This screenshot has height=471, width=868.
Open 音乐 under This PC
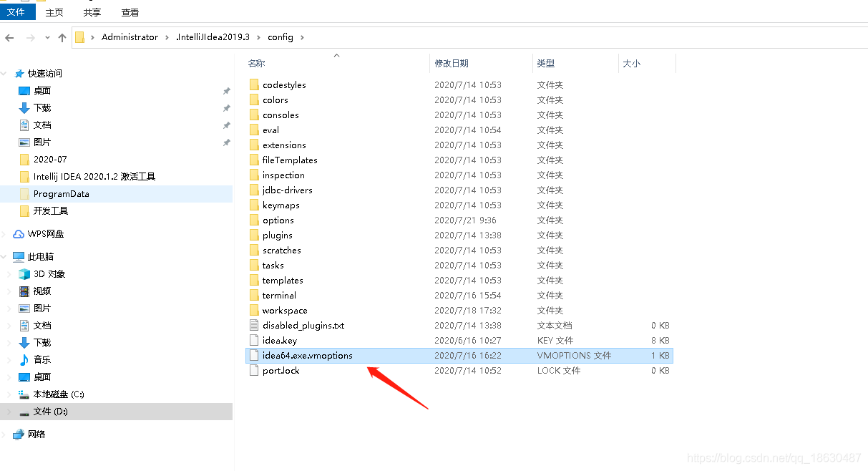(42, 359)
